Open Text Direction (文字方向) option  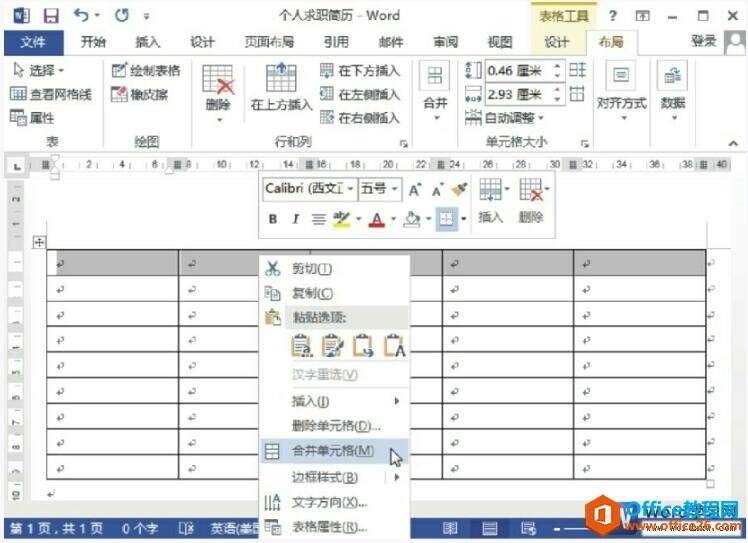pos(335,502)
